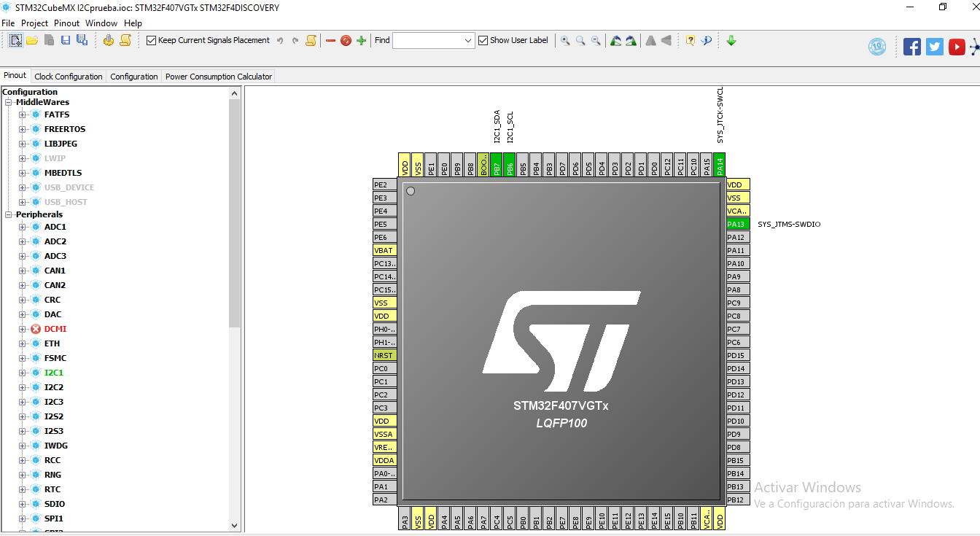Collapse the Peripherals tree section
The image size is (980, 536).
(x=9, y=214)
